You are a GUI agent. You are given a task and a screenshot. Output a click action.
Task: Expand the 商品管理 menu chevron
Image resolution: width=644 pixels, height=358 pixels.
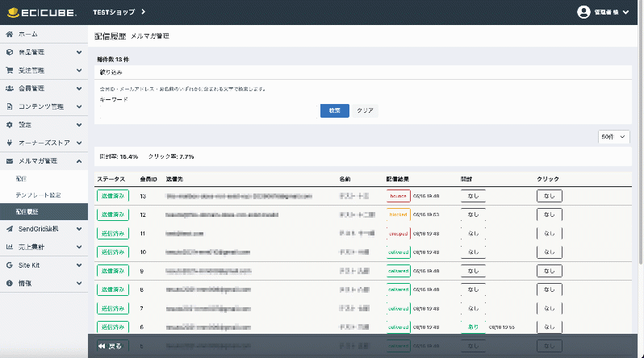point(79,52)
